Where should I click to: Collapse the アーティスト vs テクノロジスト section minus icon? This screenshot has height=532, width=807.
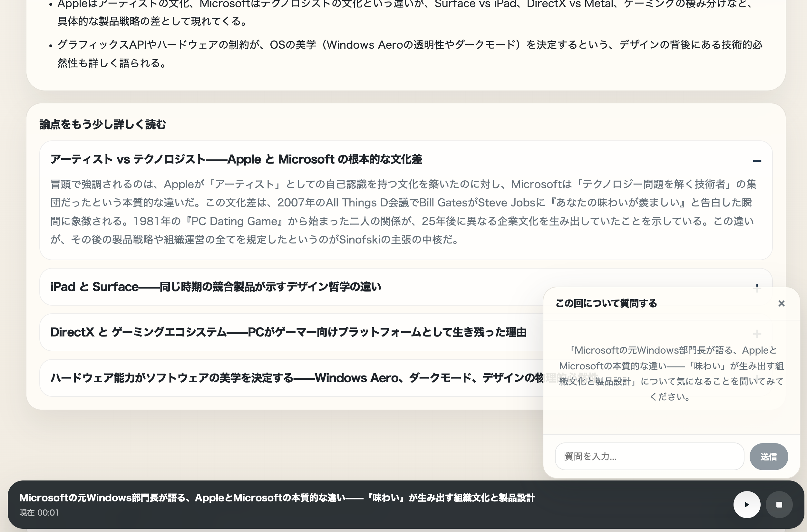click(757, 161)
